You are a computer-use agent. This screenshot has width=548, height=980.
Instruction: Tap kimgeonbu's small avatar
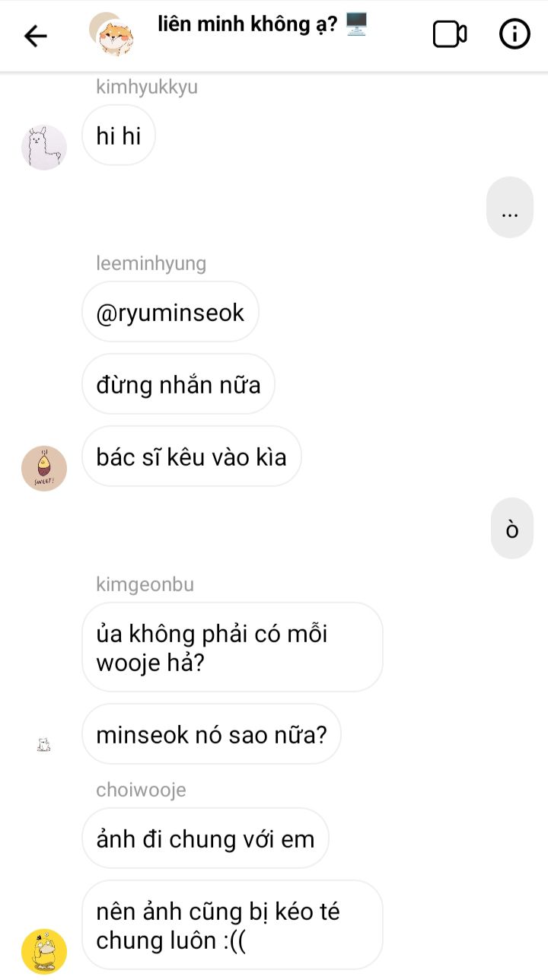(x=44, y=746)
